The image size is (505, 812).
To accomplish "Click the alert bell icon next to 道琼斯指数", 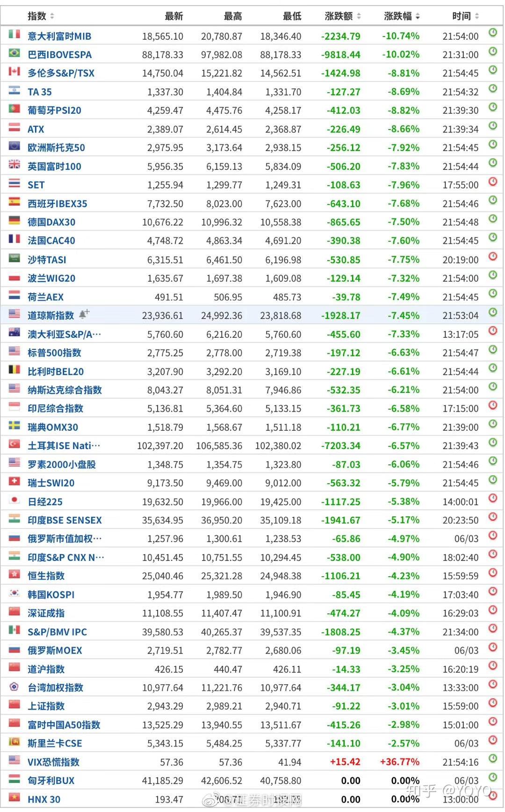I will pos(84,314).
